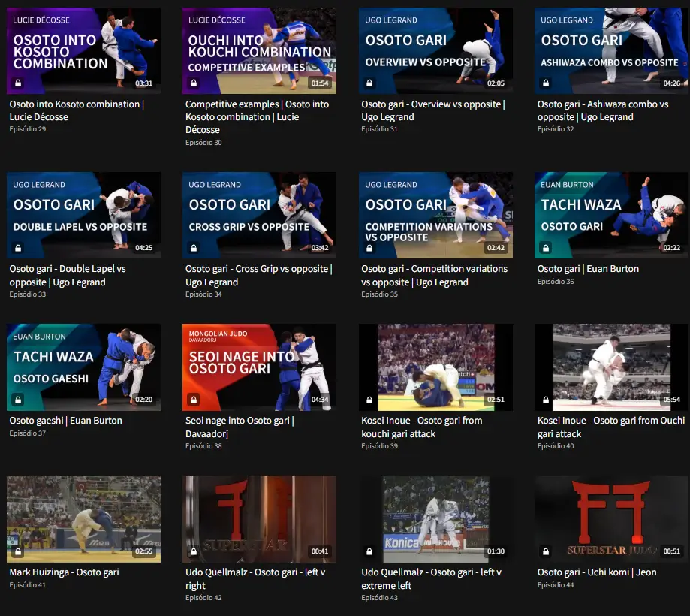This screenshot has height=616, width=690.
Task: Open Double Lapel vs Opposite thumbnail
Action: 83,215
